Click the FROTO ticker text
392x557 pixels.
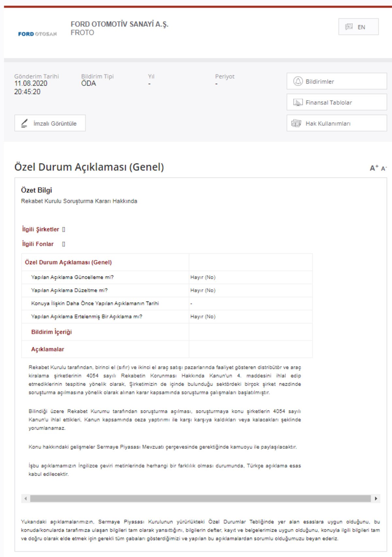82,33
